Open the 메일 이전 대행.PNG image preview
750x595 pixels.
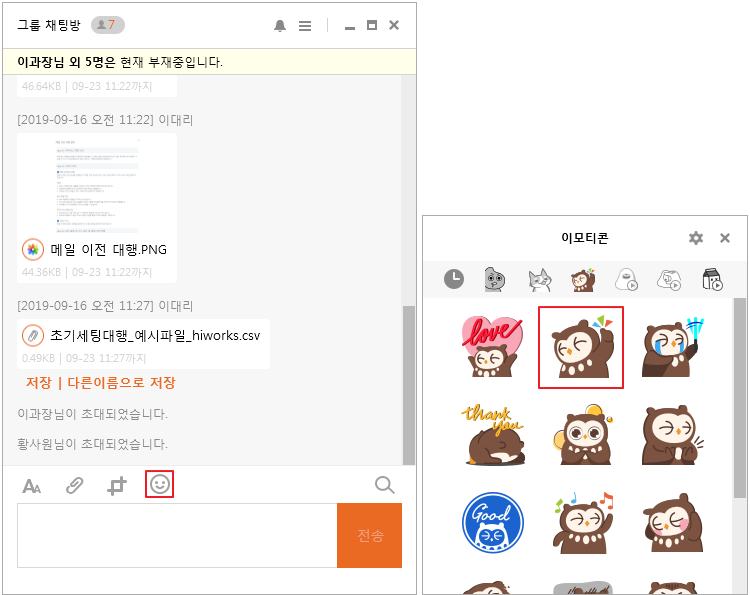[x=97, y=187]
